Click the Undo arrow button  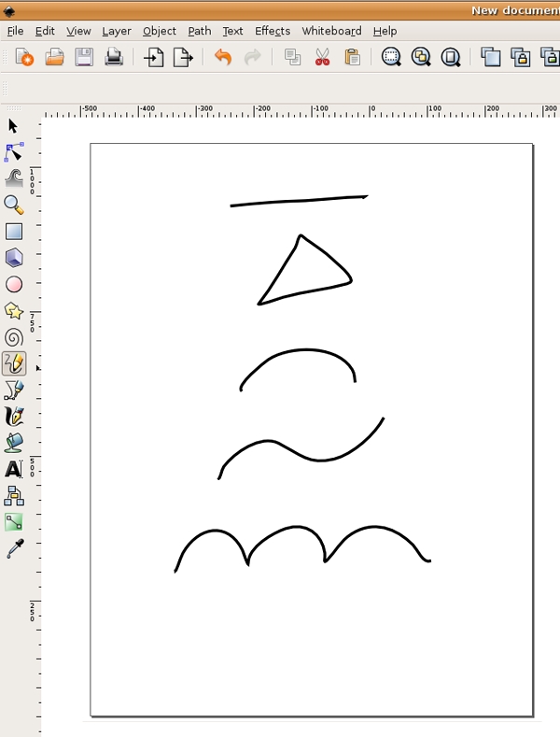click(x=222, y=58)
